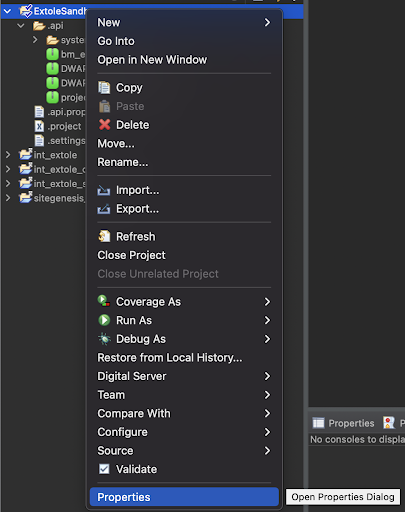Click the ExtoleSandbox project icon
Image resolution: width=405 pixels, height=512 pixels.
click(26, 11)
